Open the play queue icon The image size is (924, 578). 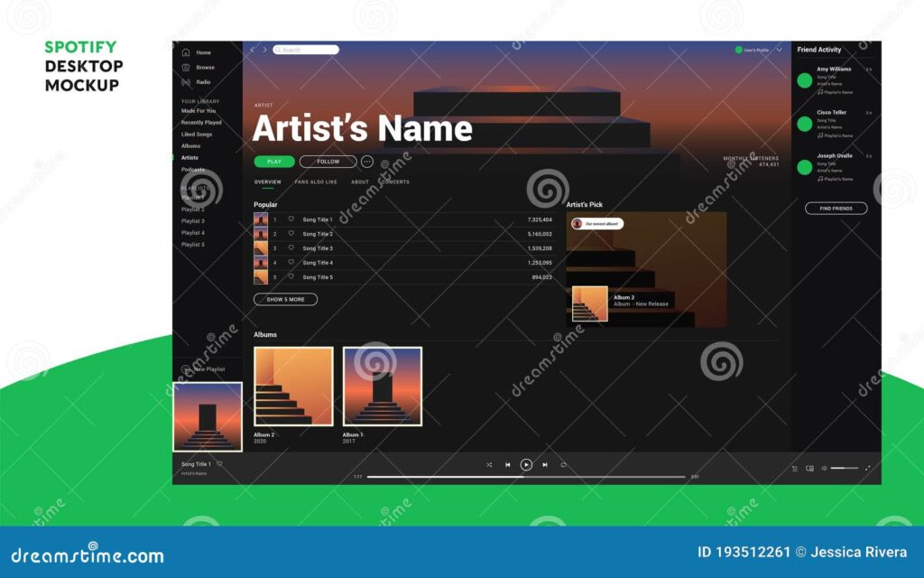(795, 469)
